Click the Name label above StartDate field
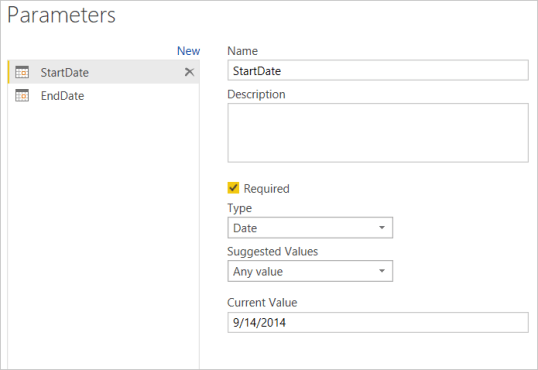Viewport: 538px width, 370px height. pos(243,51)
